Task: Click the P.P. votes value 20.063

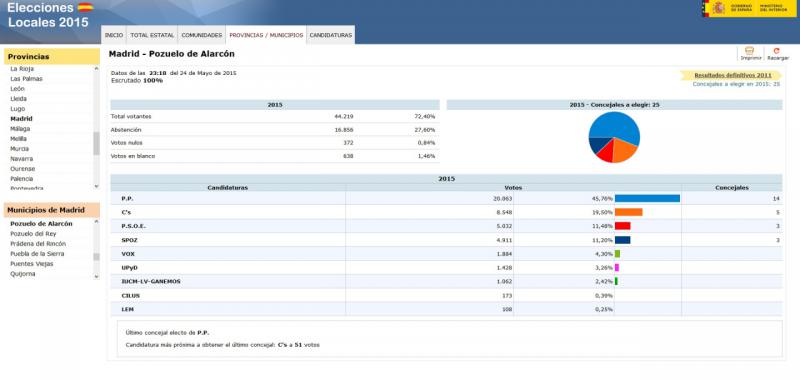Action: coord(503,198)
